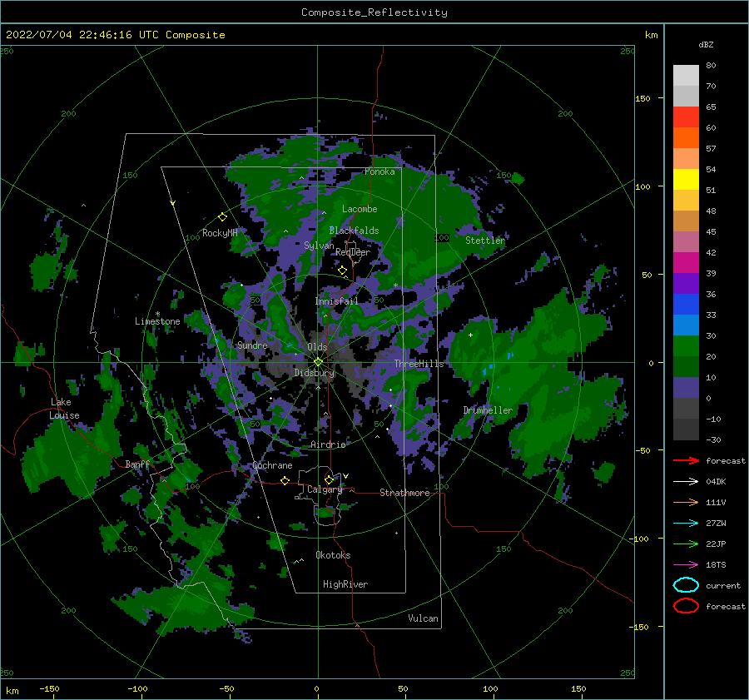The image size is (749, 700).
Task: Click the white 04DK arrow legend icon
Action: 686,481
